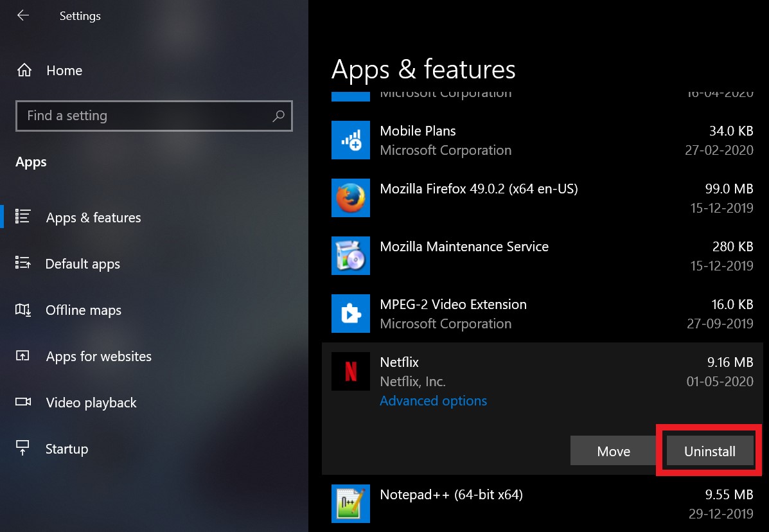Viewport: 769px width, 532px height.
Task: Click the Default apps sidebar icon
Action: [x=22, y=263]
